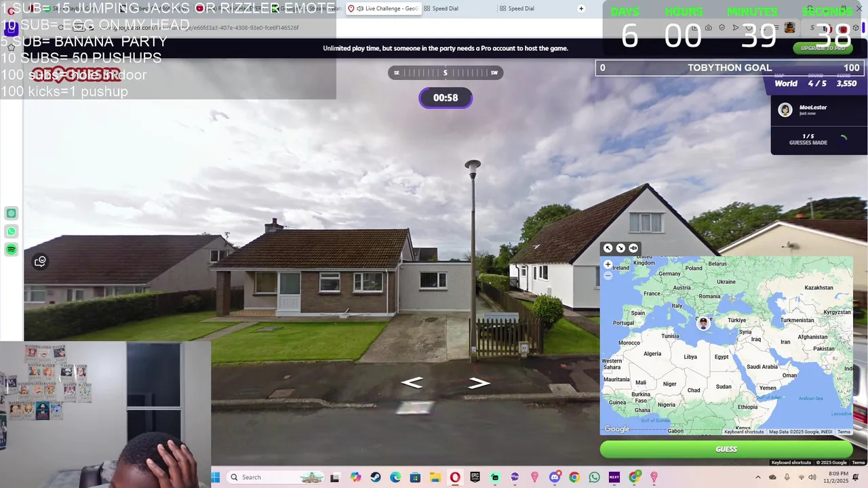Click the MoeLester player avatar
Image resolution: width=868 pixels, height=488 pixels.
pyautogui.click(x=785, y=110)
